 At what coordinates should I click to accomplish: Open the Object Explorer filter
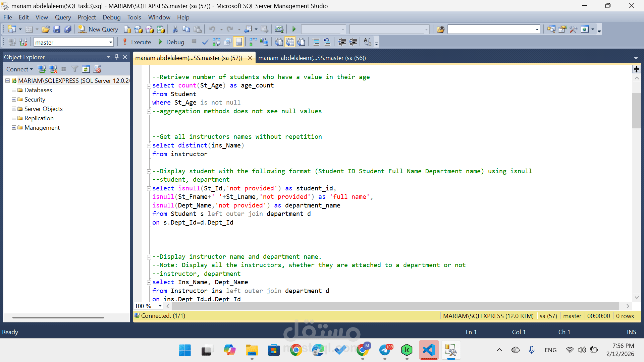74,69
